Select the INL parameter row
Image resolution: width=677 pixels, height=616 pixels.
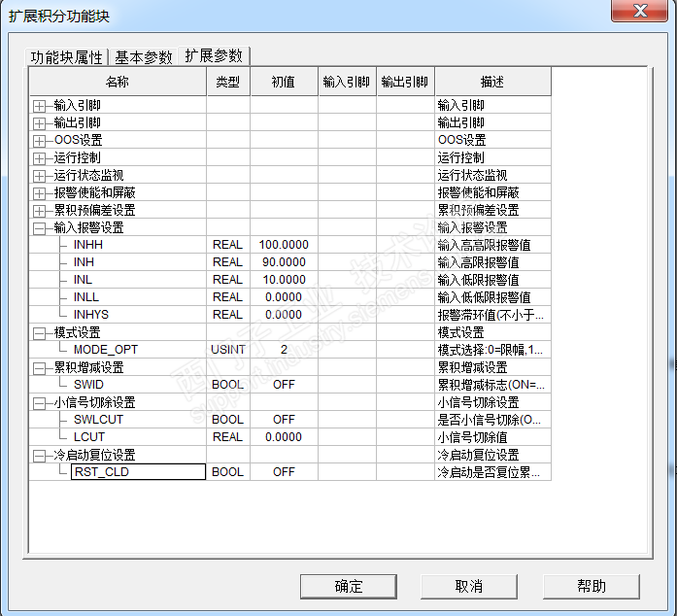(290, 280)
